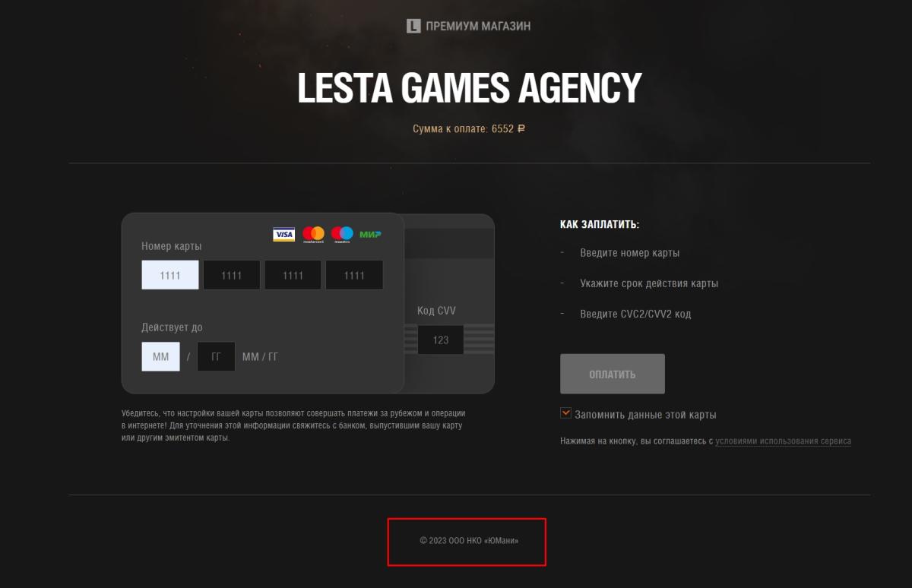This screenshot has height=588, width=912.
Task: Select the second card number block
Action: tap(232, 275)
